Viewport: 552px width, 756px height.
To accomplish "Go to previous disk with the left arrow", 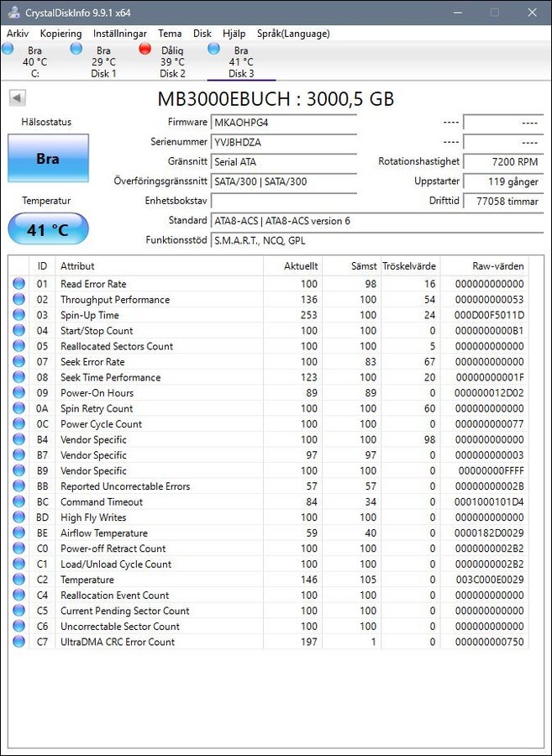I will tap(17, 98).
